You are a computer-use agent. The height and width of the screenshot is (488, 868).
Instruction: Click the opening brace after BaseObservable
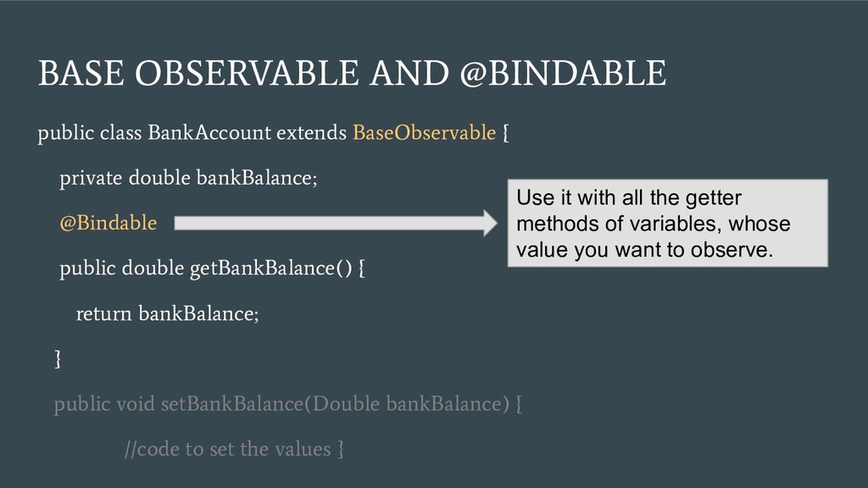coord(505,133)
